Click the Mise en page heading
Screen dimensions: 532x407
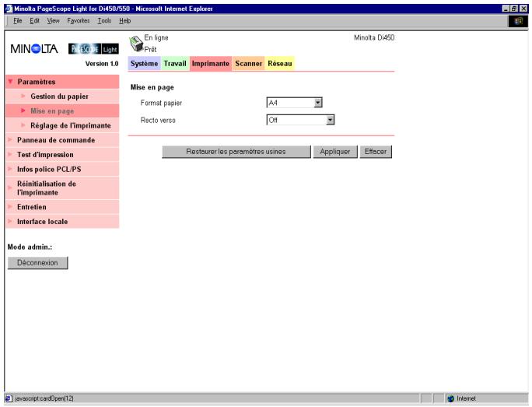(152, 87)
